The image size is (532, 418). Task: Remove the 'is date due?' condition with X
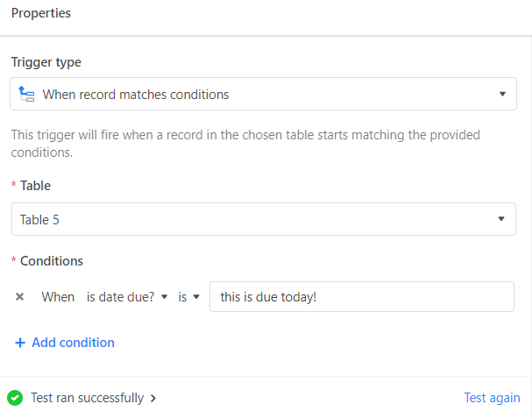click(x=19, y=297)
